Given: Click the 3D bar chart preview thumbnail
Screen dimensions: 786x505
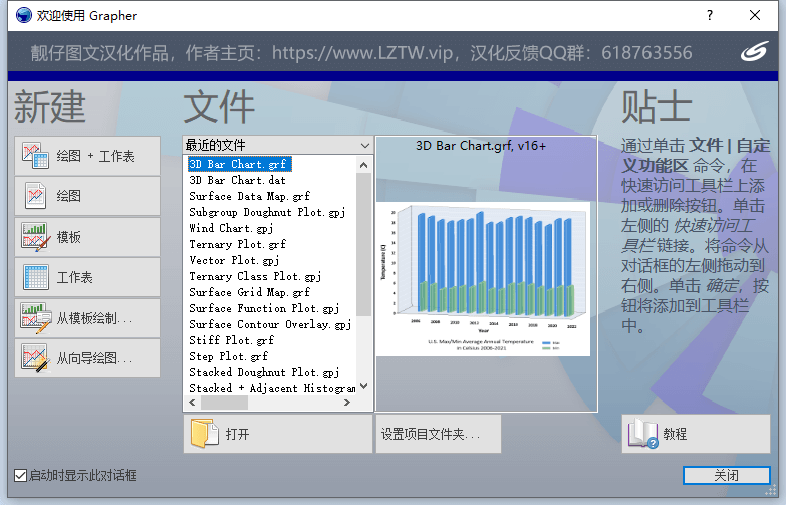Looking at the screenshot, I should click(483, 279).
